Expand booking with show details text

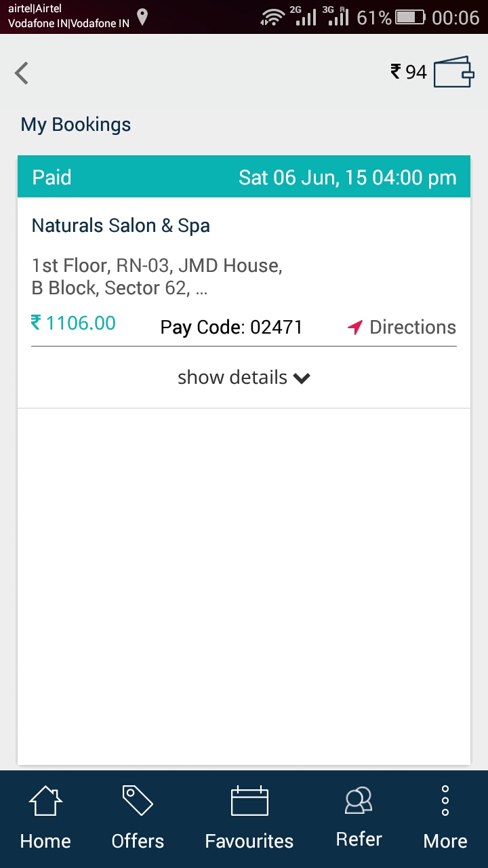(232, 377)
